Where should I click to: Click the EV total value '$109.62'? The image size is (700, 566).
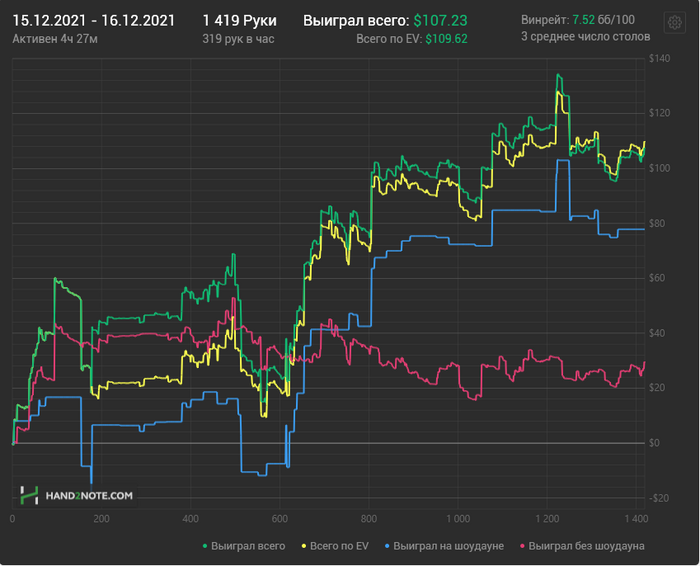click(x=446, y=39)
